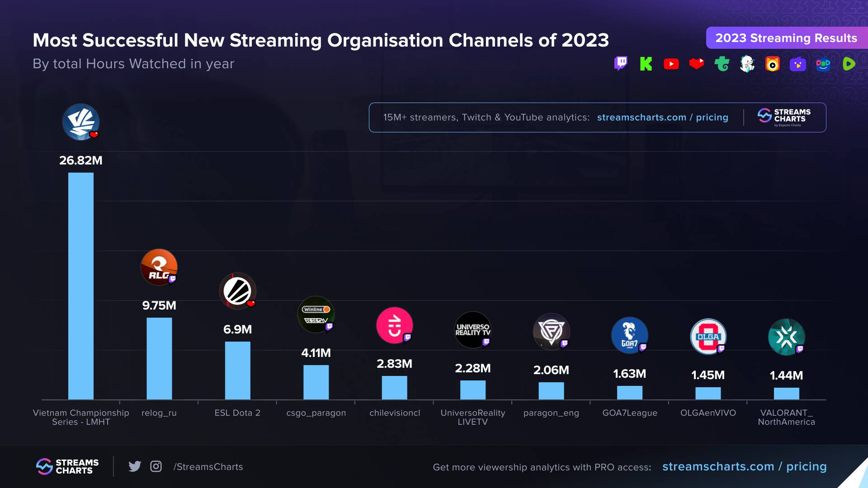Click the 26.82M bar for Vietnam Championship
This screenshot has height=488, width=868.
81,286
